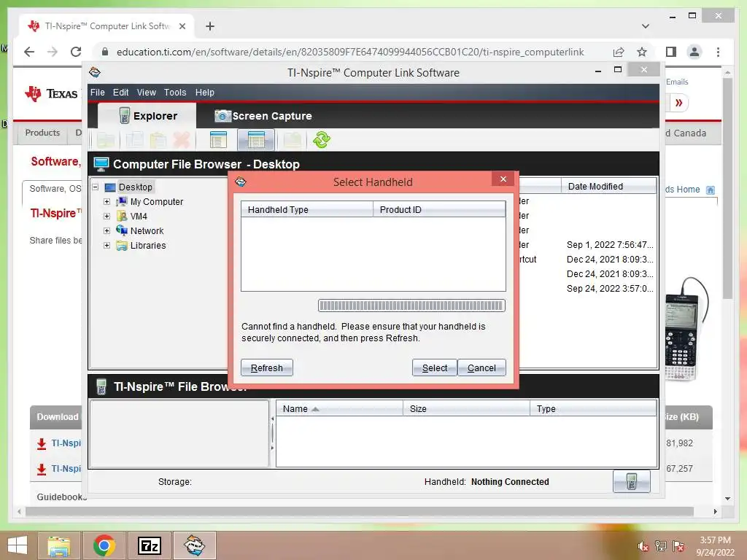Sort by the Date Modified column header
The width and height of the screenshot is (747, 560).
tap(609, 186)
